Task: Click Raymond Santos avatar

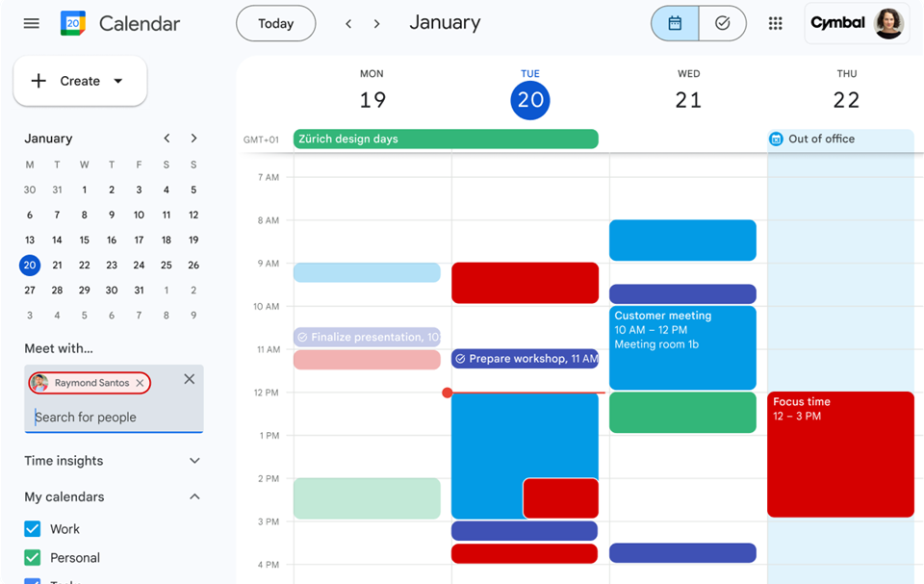Action: tap(39, 383)
